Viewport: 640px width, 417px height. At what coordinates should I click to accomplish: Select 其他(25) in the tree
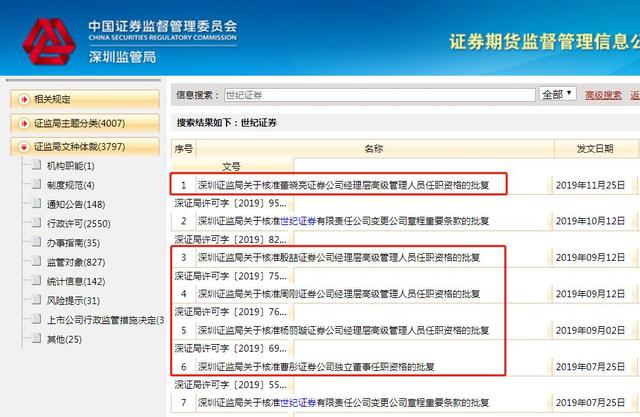pyautogui.click(x=64, y=339)
